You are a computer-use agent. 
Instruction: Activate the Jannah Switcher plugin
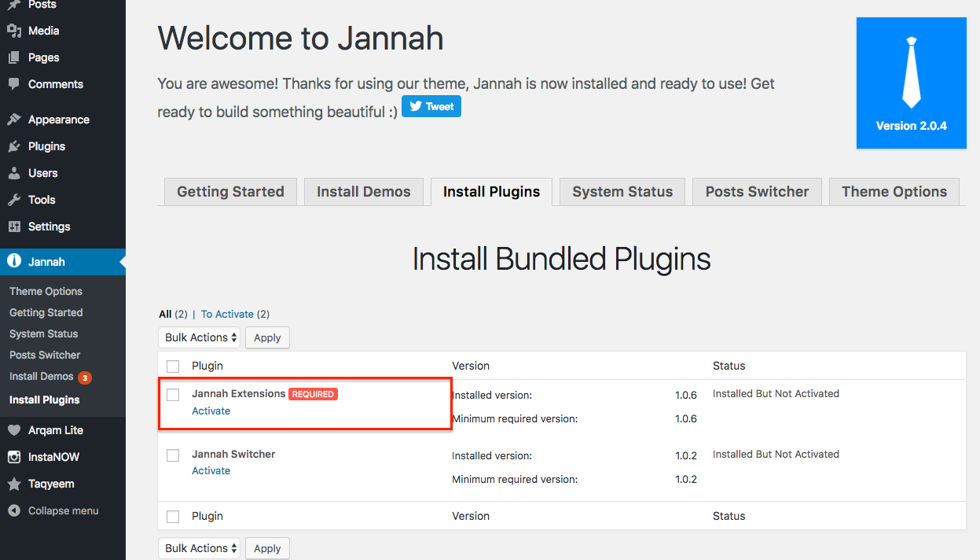[211, 470]
